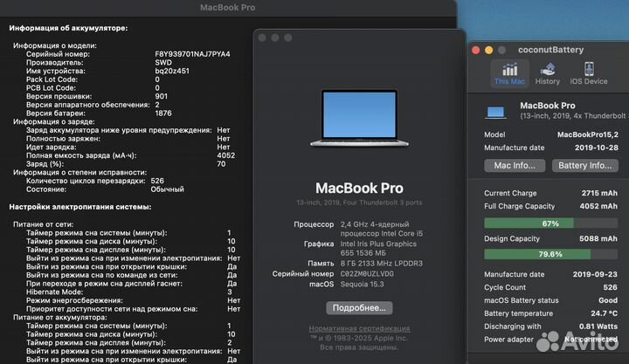Click Manufacture date 2019-10-28 value
The width and height of the screenshot is (629, 364).
[596, 148]
